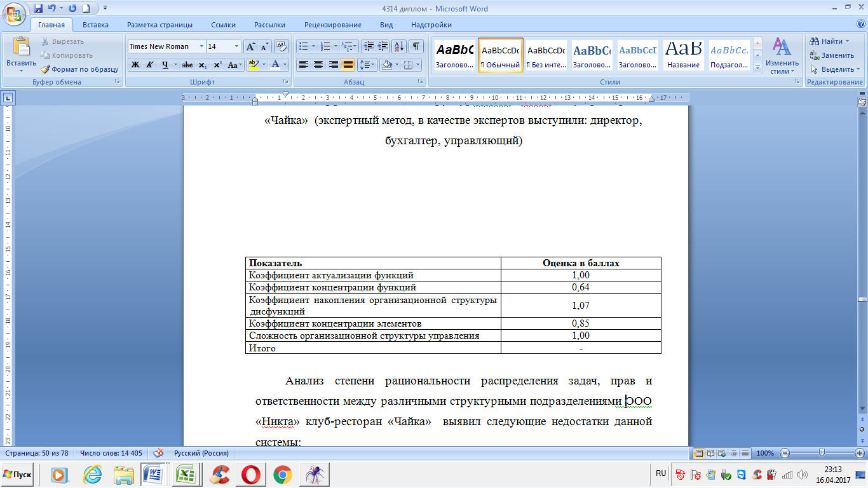This screenshot has width=868, height=488.
Task: Toggle bold formatting
Action: [135, 65]
